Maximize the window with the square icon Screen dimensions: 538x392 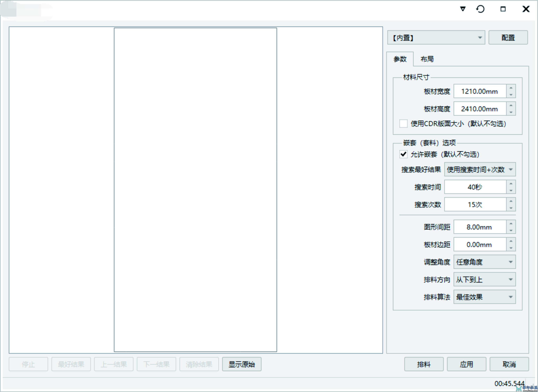[x=503, y=9]
